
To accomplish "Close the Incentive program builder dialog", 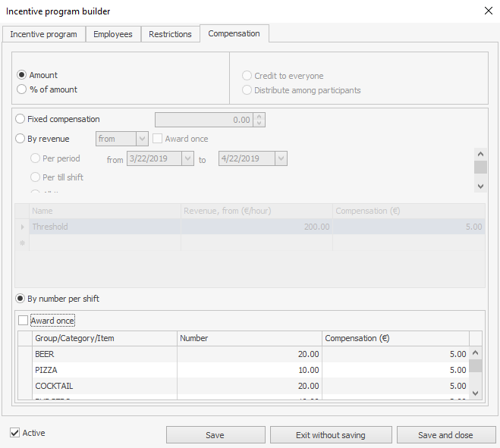I will point(488,11).
